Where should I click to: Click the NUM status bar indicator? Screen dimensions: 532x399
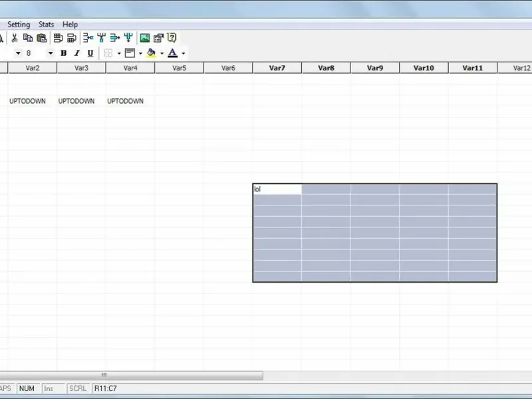coord(27,388)
